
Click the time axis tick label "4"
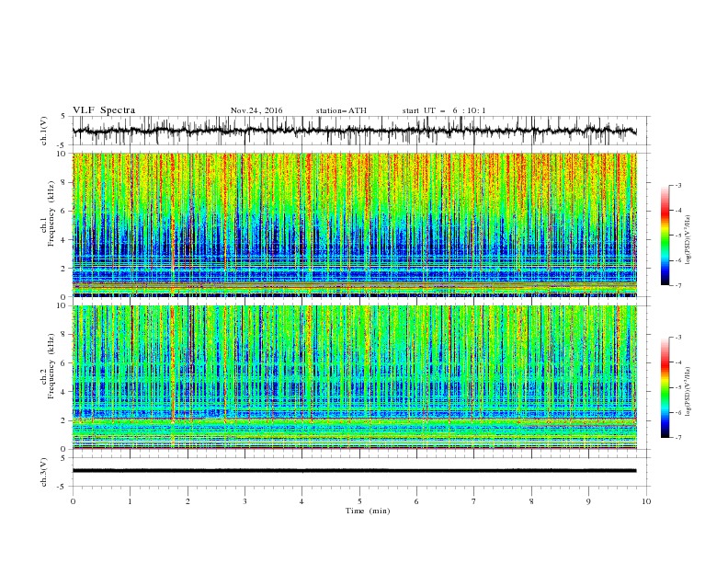click(302, 501)
